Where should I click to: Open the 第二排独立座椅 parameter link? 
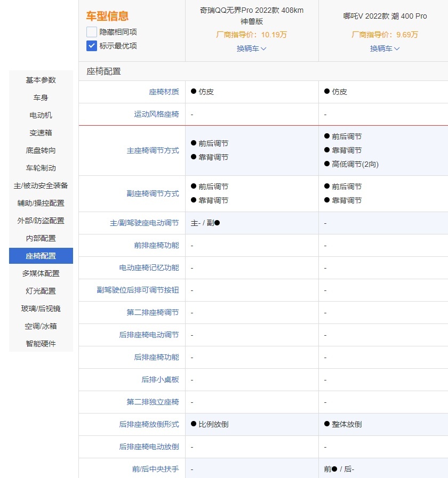[x=153, y=402]
